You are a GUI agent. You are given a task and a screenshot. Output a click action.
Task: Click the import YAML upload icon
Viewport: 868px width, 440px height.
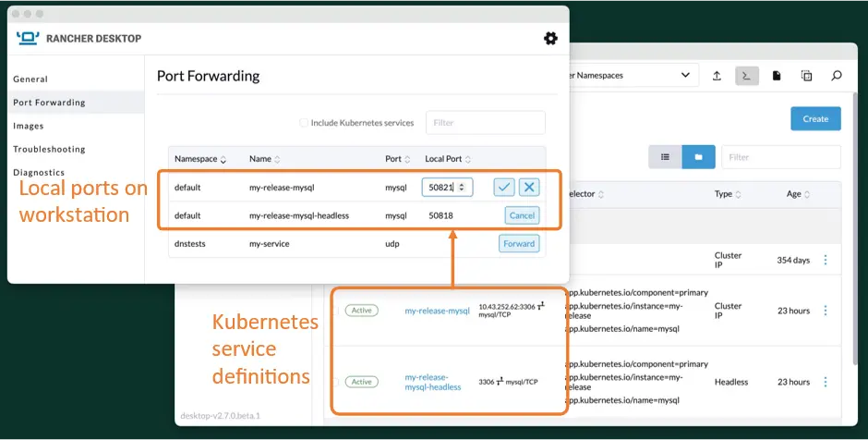pos(717,76)
